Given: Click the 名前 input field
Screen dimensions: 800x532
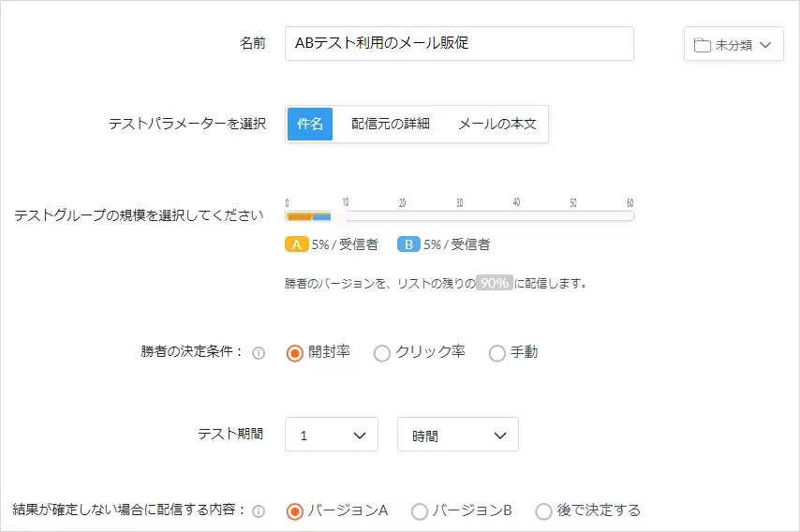Looking at the screenshot, I should coord(459,44).
